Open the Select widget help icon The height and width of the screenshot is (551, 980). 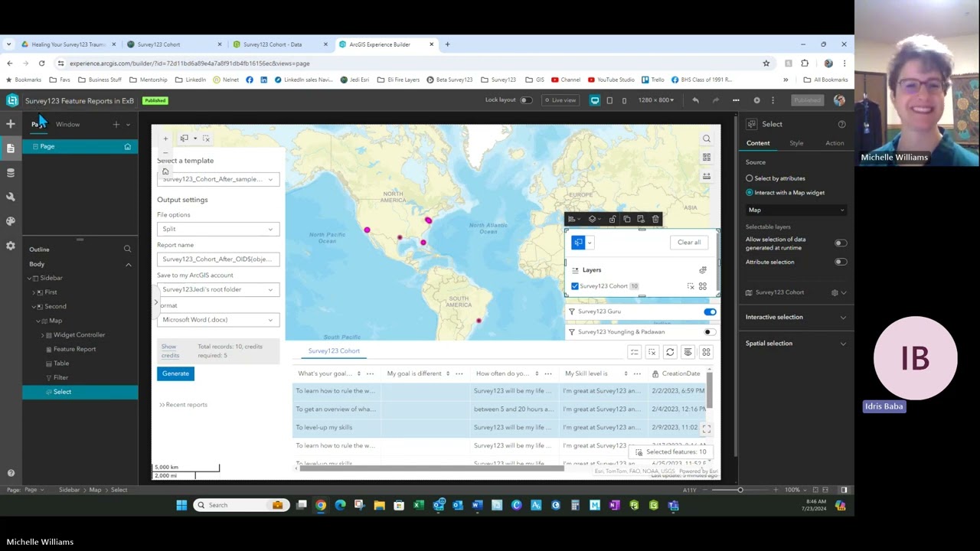pos(841,124)
